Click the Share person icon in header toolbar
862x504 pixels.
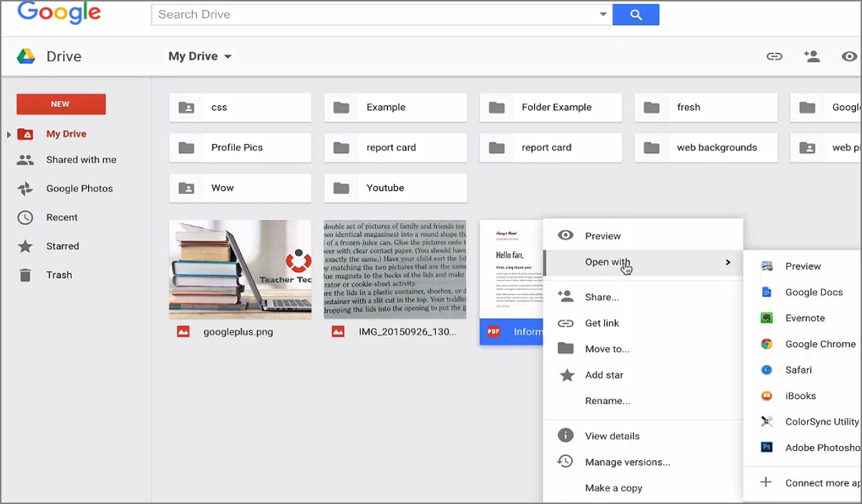pyautogui.click(x=812, y=56)
